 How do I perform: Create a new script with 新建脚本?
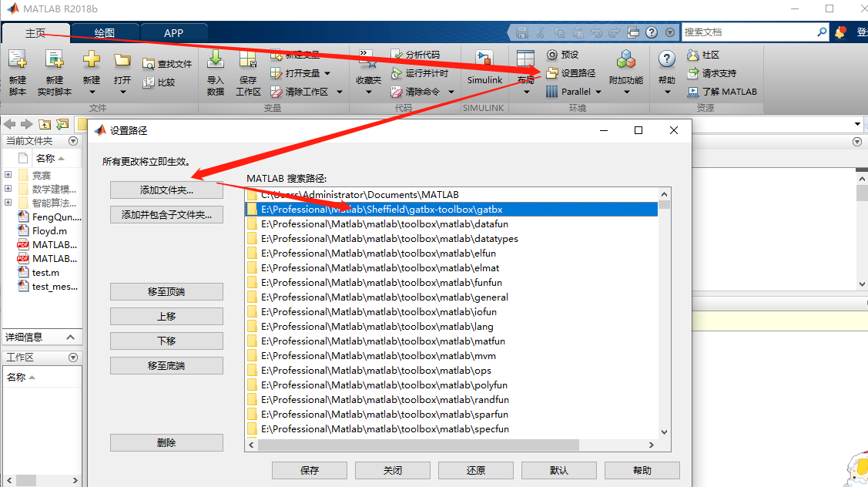(x=17, y=72)
